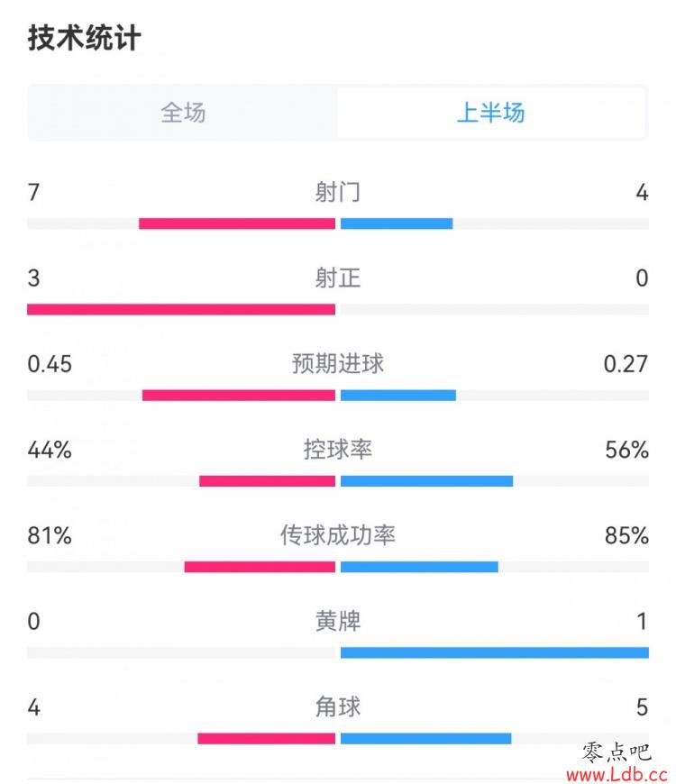This screenshot has height=784, width=676.
Task: Click the 预期进球 stat label
Action: click(x=337, y=363)
